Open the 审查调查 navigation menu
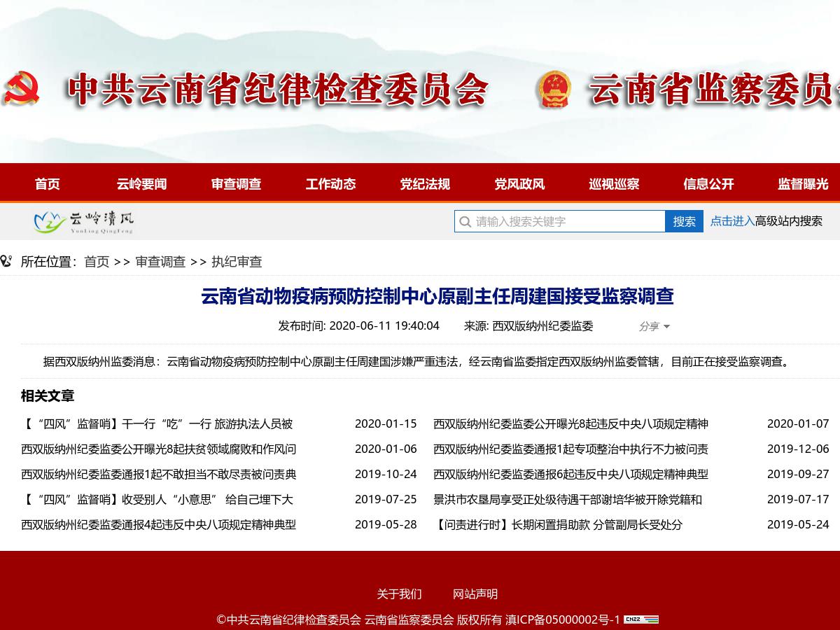Image resolution: width=840 pixels, height=630 pixels. click(x=236, y=184)
